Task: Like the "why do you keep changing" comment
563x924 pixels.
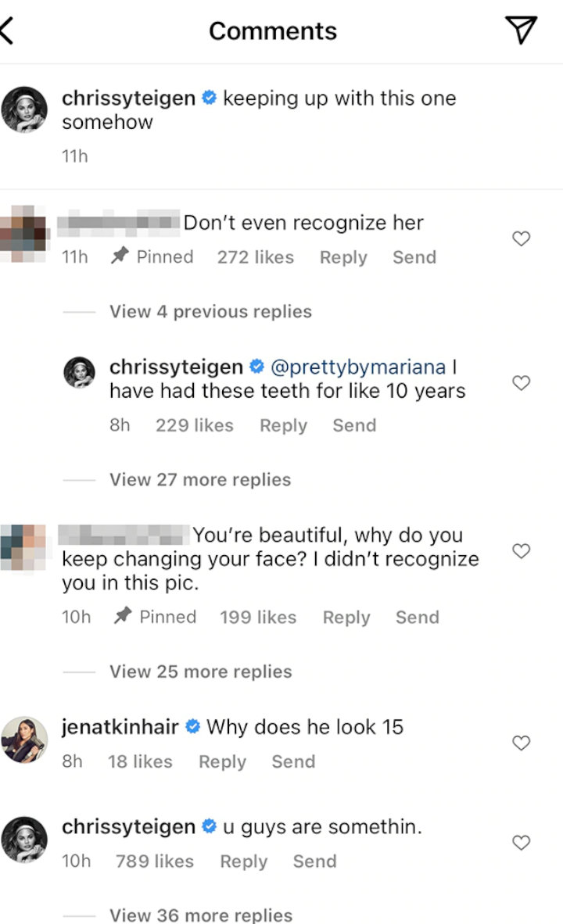Action: point(521,551)
